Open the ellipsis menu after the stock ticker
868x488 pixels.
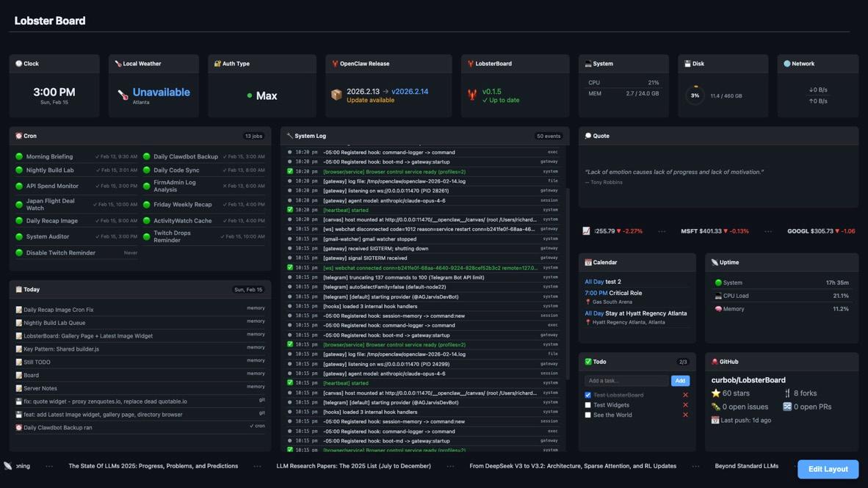pyautogui.click(x=662, y=230)
